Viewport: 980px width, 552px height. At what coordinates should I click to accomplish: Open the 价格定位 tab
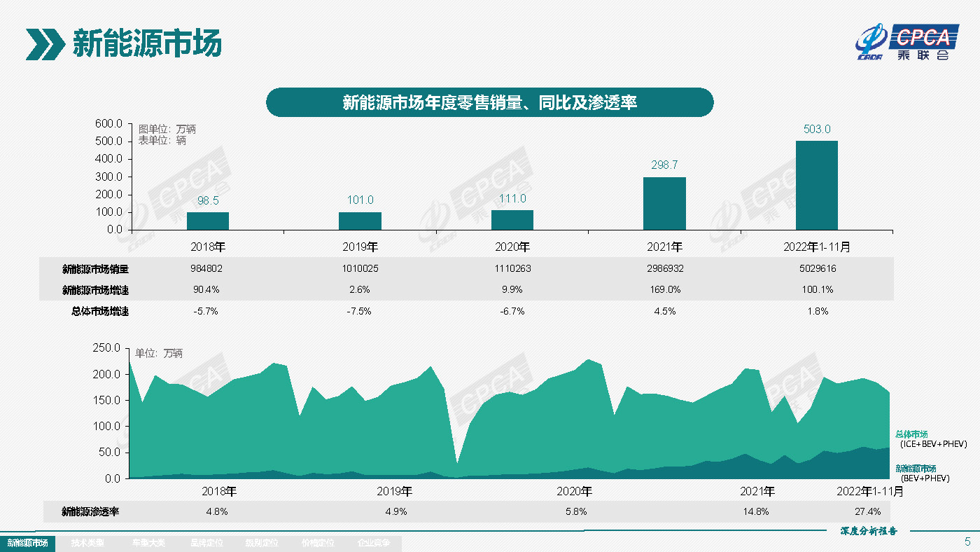click(x=318, y=543)
